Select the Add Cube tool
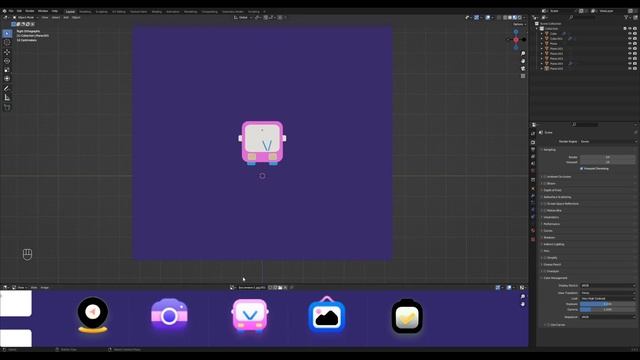The width and height of the screenshot is (640, 360). [x=7, y=107]
